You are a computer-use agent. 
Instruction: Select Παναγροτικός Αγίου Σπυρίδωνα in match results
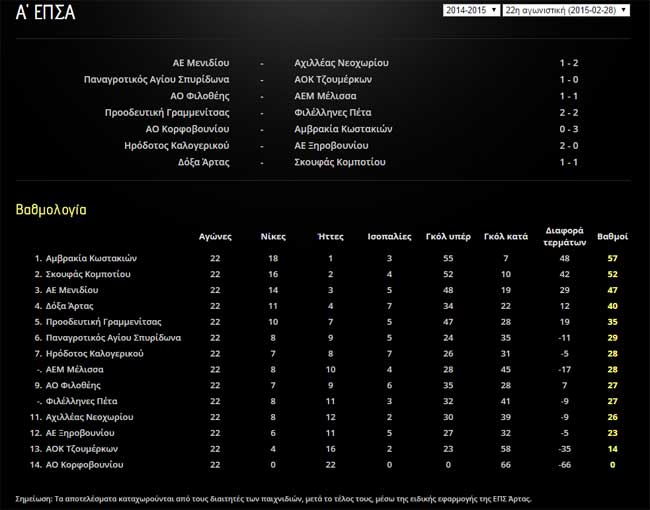tap(157, 79)
